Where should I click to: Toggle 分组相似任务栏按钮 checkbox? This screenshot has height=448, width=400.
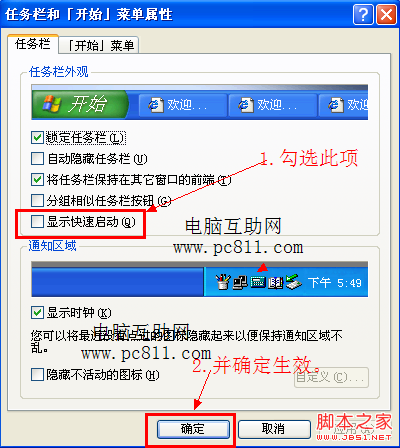(x=37, y=201)
